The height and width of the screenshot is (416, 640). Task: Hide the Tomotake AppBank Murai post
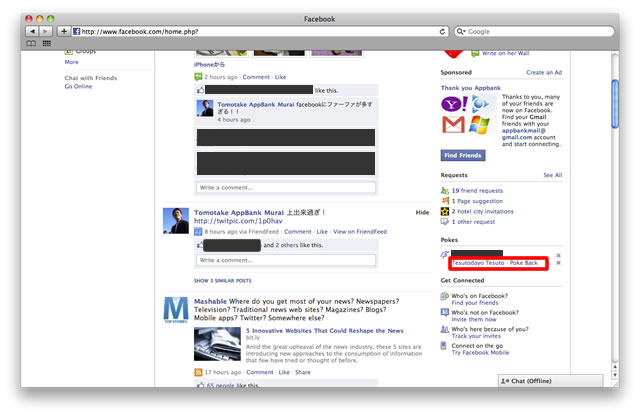coord(422,213)
